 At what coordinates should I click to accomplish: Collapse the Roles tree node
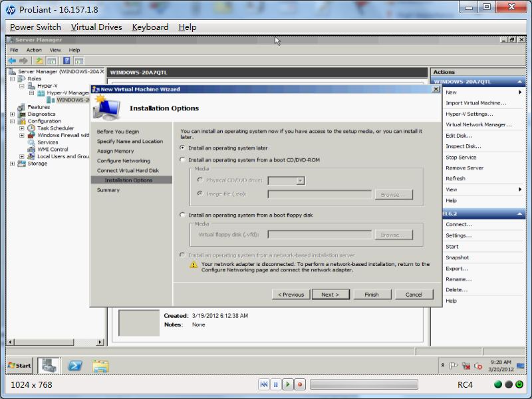[x=12, y=78]
